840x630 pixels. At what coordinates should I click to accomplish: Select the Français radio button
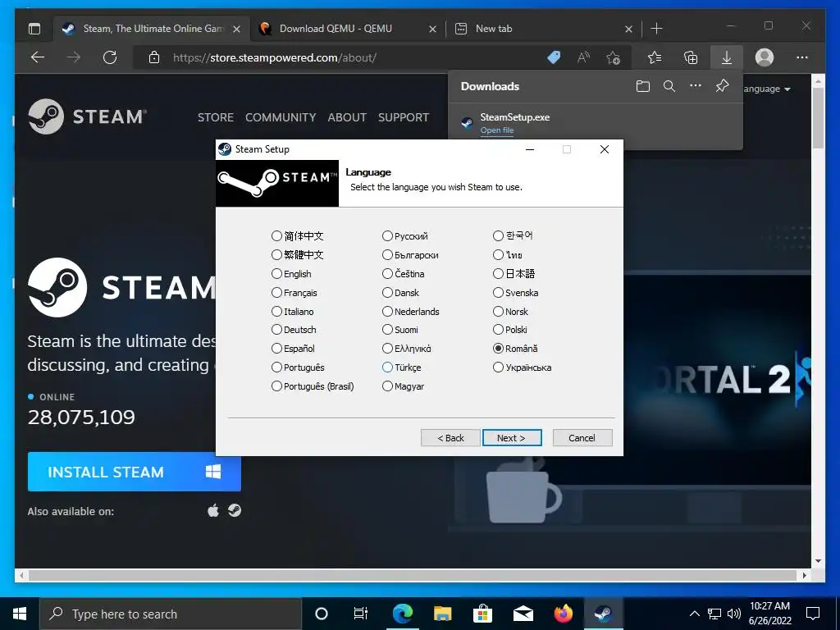[x=276, y=293]
